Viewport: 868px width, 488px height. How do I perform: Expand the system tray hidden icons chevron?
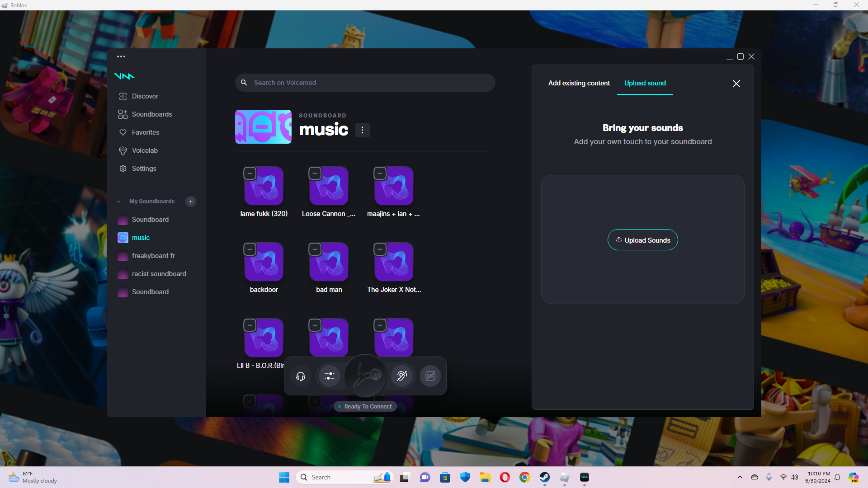click(x=740, y=477)
